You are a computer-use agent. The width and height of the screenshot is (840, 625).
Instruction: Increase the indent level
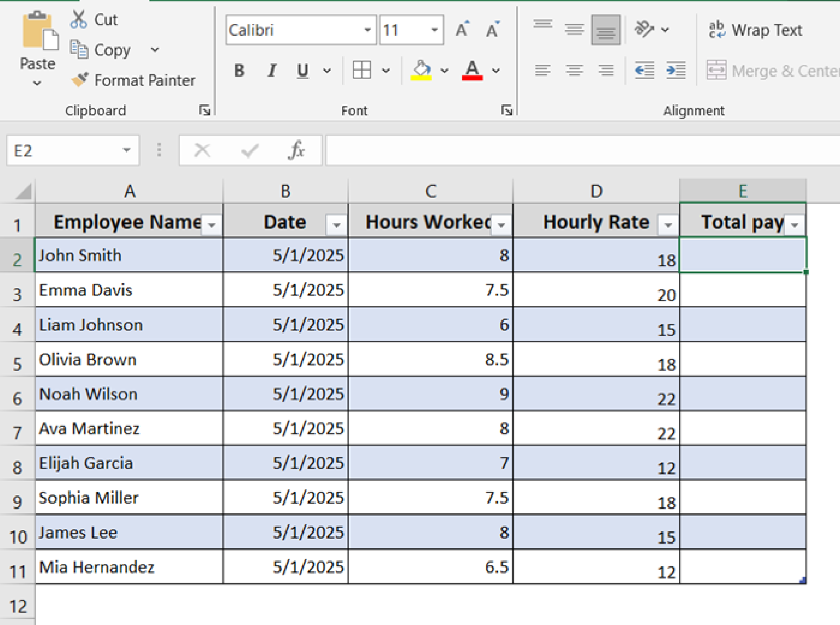(x=676, y=70)
